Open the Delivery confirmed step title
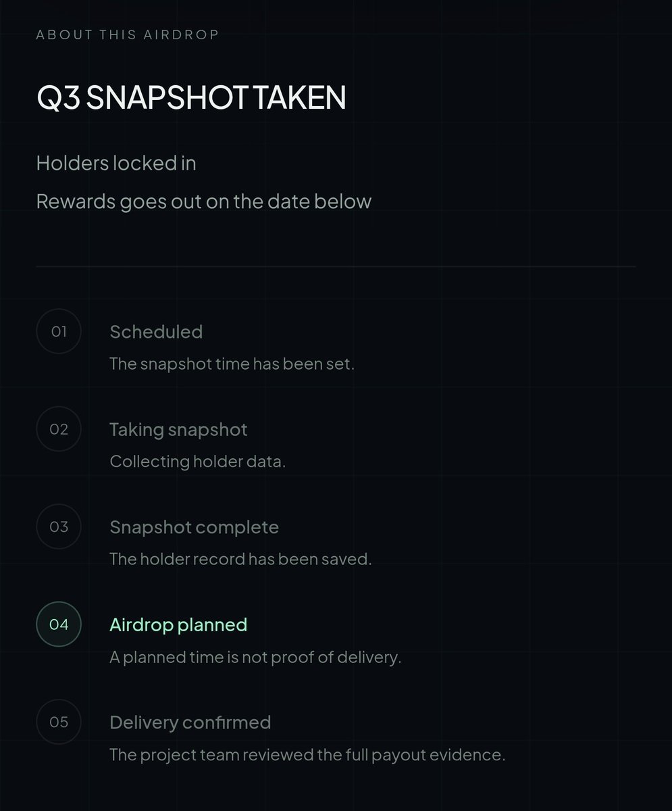This screenshot has height=811, width=672. tap(190, 722)
